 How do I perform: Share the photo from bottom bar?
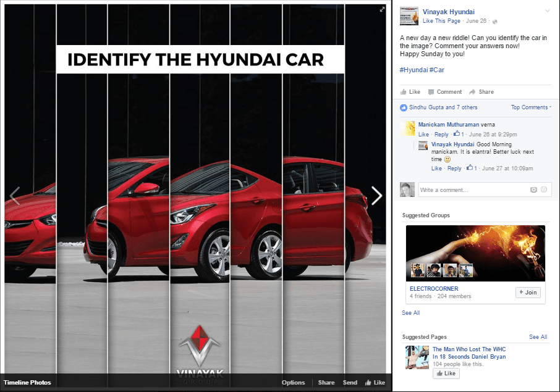pos(326,382)
